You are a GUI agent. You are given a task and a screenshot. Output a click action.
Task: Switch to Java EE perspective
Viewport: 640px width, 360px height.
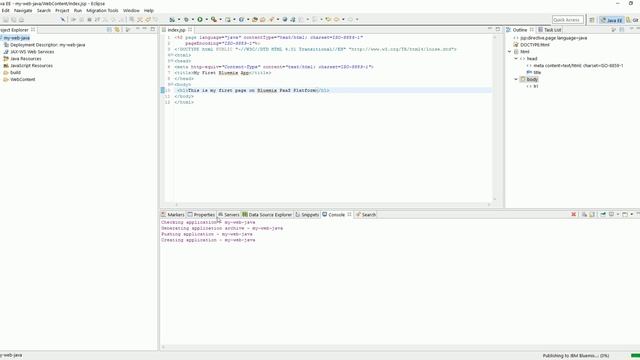[x=611, y=20]
